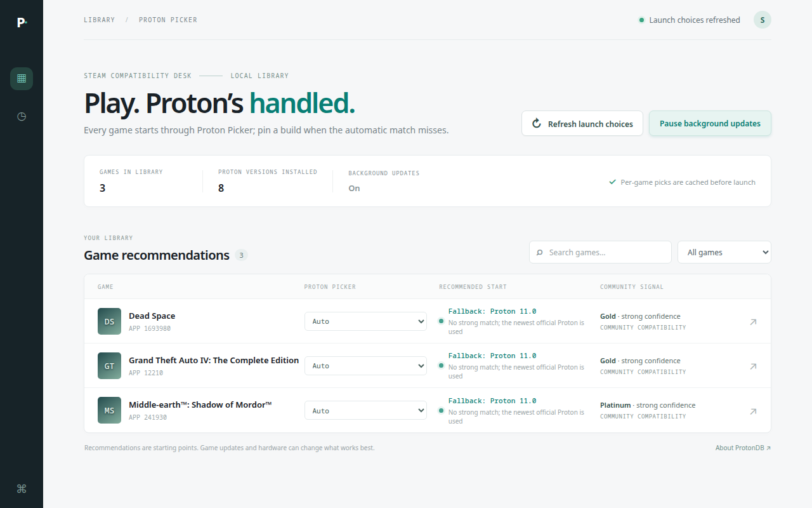This screenshot has height=508, width=812.
Task: Open the library grid view in sidebar
Action: [22, 79]
